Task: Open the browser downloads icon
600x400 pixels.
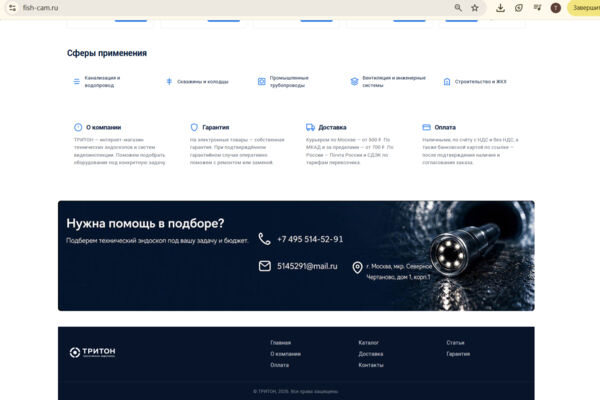Action: (500, 8)
